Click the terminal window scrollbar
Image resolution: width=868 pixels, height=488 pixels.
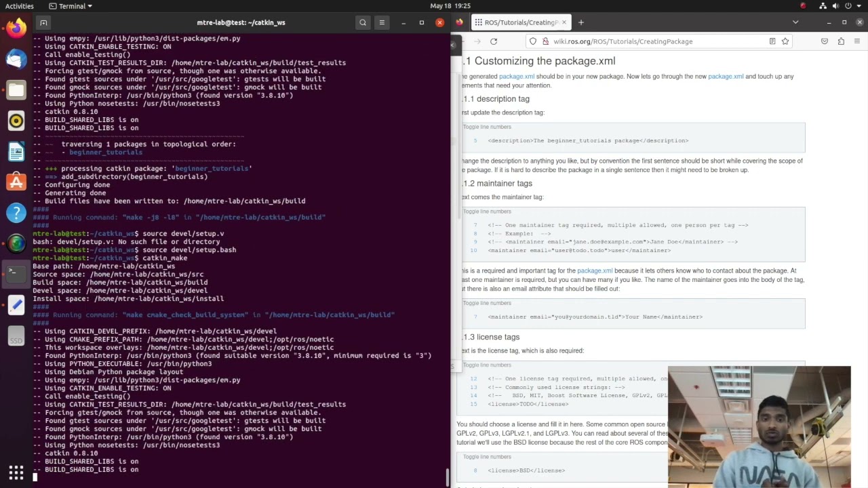pos(447,477)
